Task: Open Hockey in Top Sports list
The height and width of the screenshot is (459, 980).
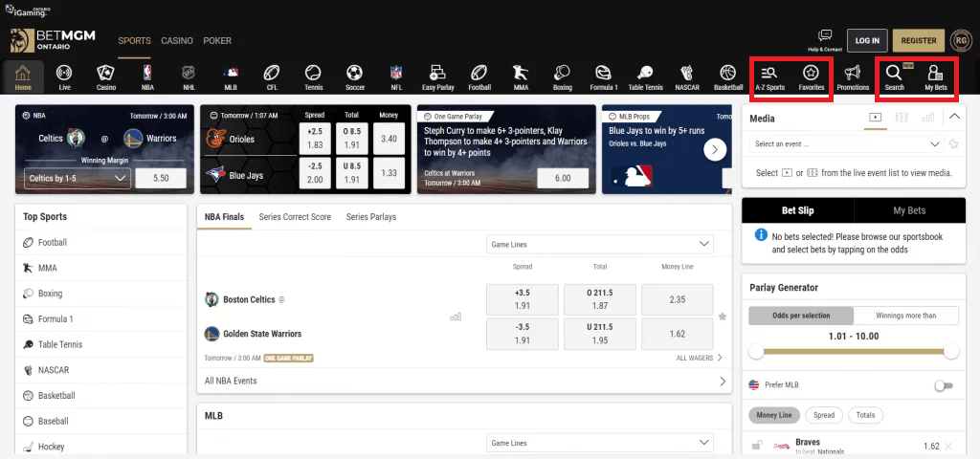Action: click(101, 447)
